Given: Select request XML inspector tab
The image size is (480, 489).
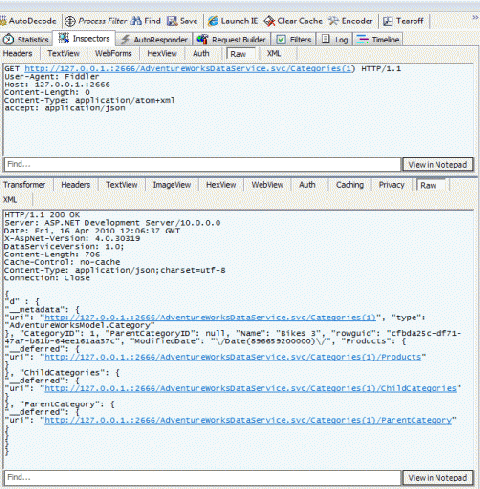Looking at the screenshot, I should (x=274, y=54).
